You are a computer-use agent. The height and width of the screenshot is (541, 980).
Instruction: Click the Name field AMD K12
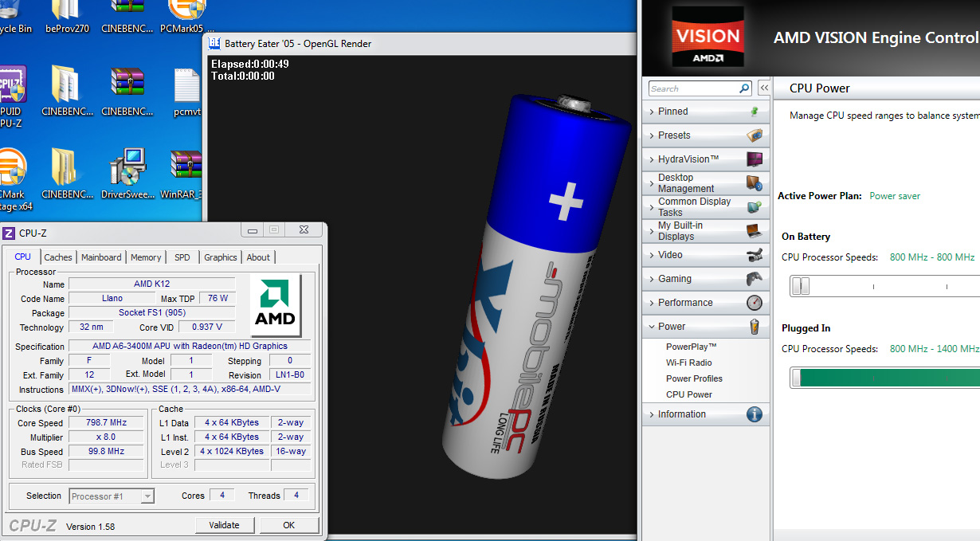[152, 284]
